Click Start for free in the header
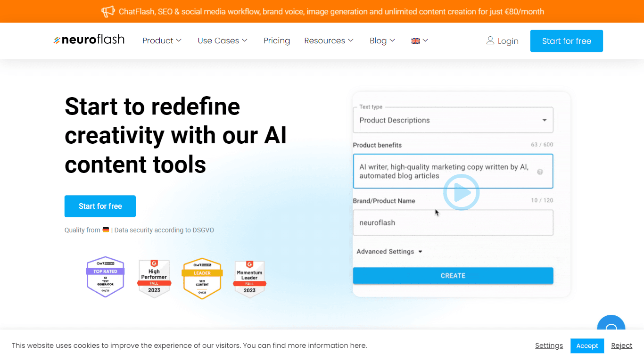 tap(567, 41)
